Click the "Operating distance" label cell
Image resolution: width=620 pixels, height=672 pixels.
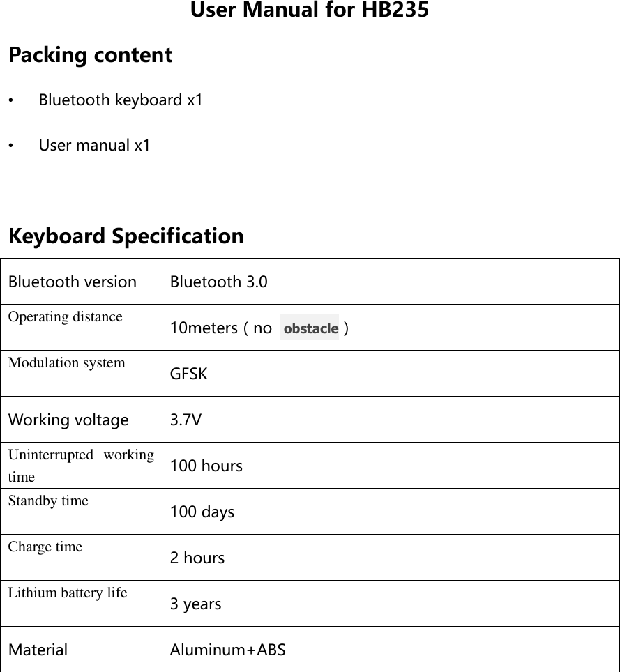tap(66, 317)
